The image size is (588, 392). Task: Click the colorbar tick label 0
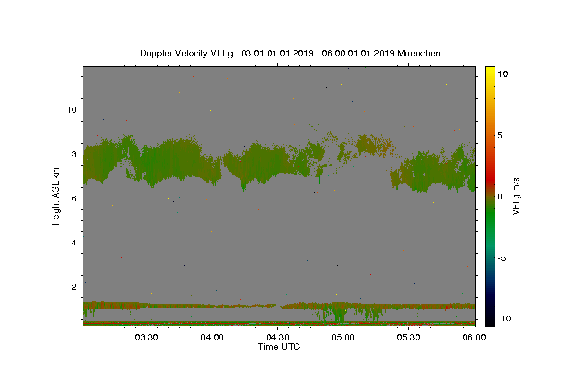coord(500,196)
